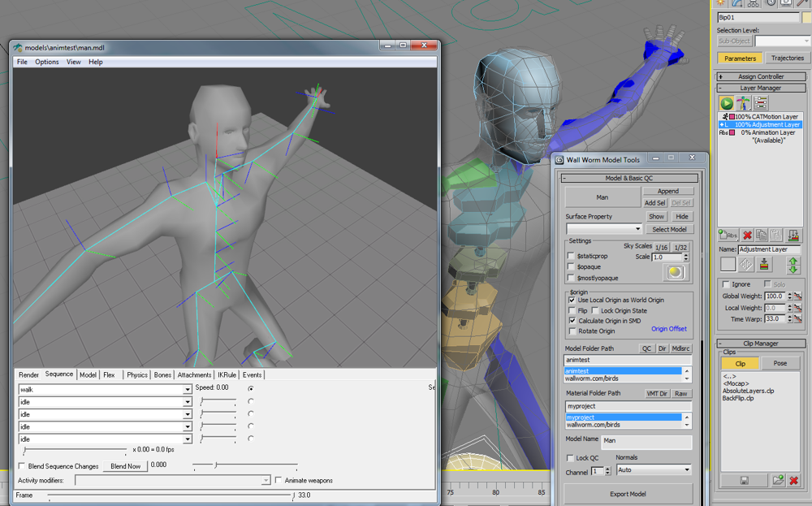Screen dimensions: 812x506
Task: Check the Lock QC checkbox
Action: (x=570, y=458)
